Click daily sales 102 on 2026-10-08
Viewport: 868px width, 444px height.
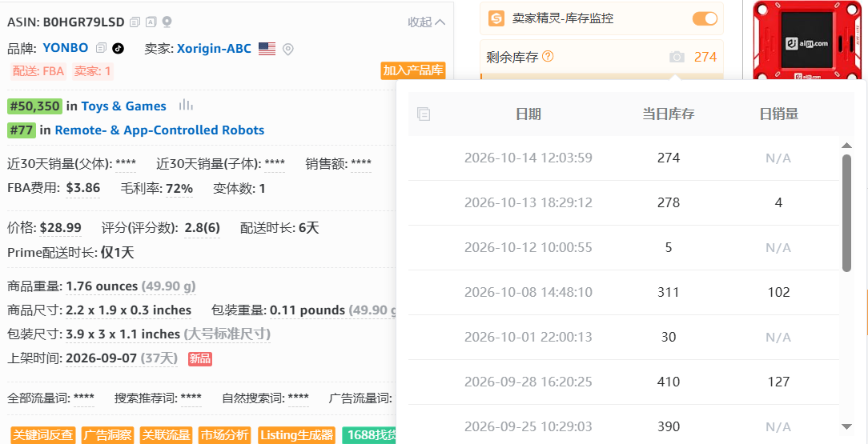[778, 293]
